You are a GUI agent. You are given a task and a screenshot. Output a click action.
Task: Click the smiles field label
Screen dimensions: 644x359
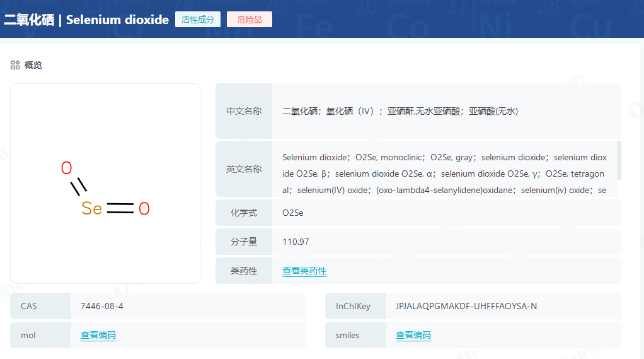point(355,335)
